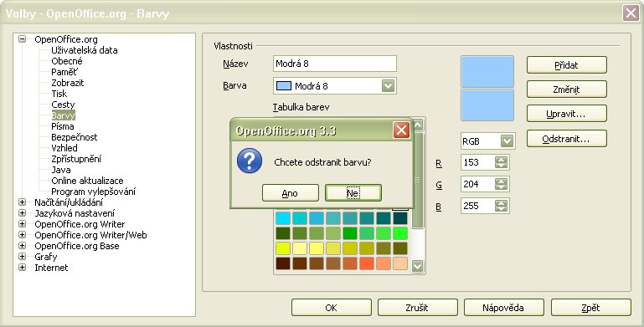
Task: Decline deletion with Ne button
Action: pyautogui.click(x=353, y=193)
